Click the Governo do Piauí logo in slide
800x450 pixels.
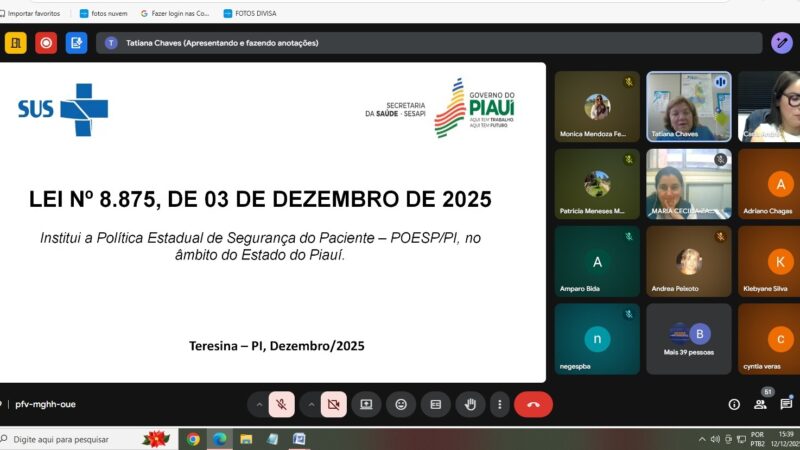[474, 108]
